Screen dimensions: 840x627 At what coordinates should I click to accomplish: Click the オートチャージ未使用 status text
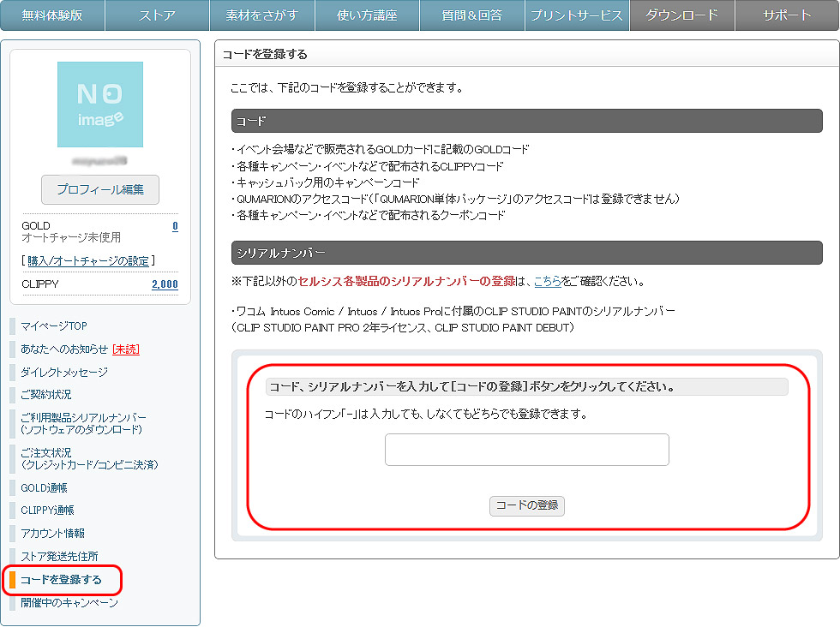tap(71, 238)
